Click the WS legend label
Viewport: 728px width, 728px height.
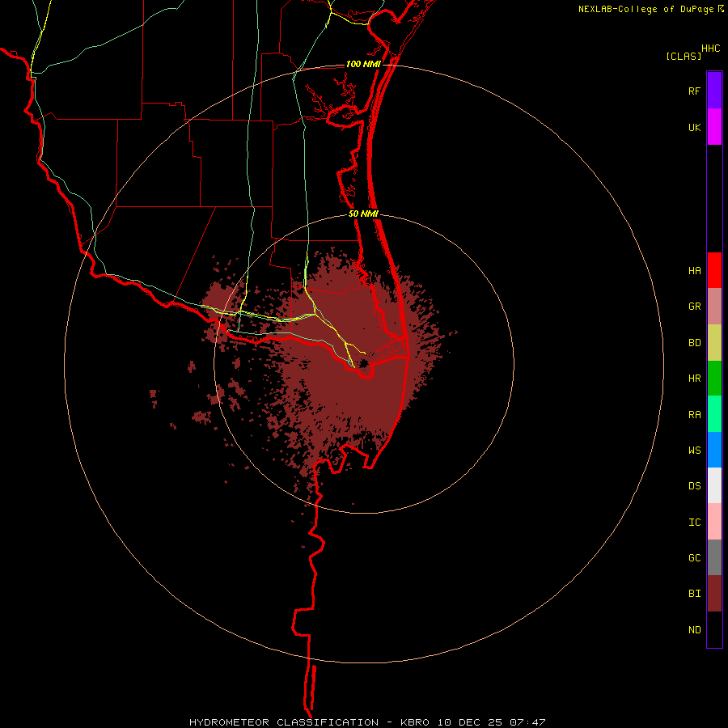[694, 451]
